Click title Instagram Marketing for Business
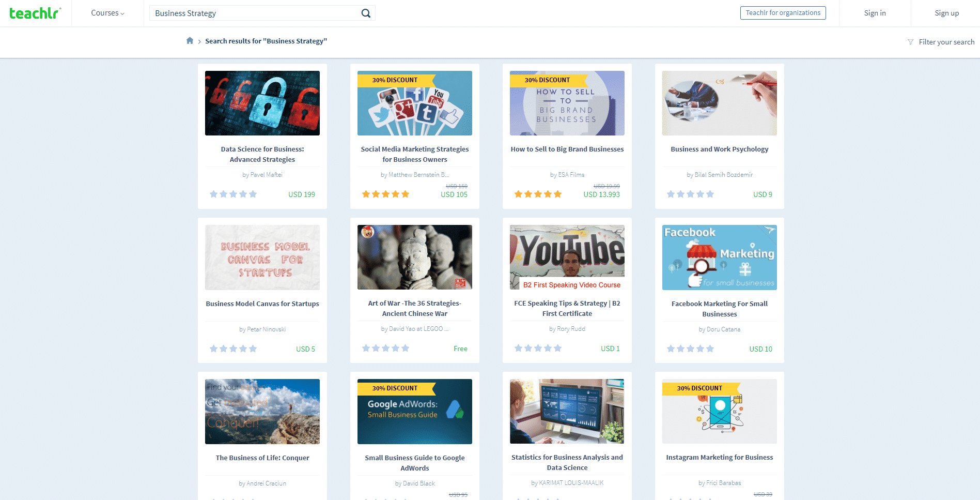Image resolution: width=980 pixels, height=500 pixels. click(720, 457)
